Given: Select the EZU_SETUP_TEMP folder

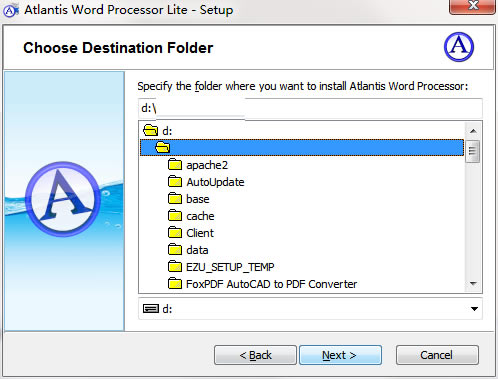Looking at the screenshot, I should tap(230, 267).
